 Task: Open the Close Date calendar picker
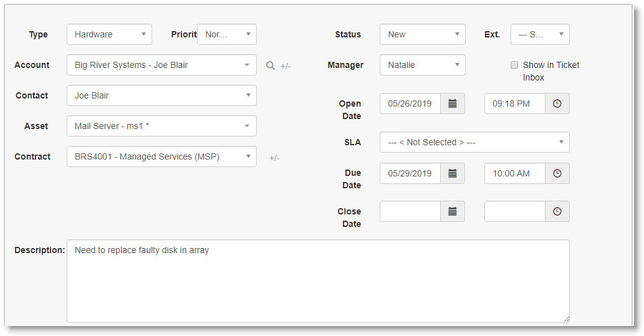[453, 212]
